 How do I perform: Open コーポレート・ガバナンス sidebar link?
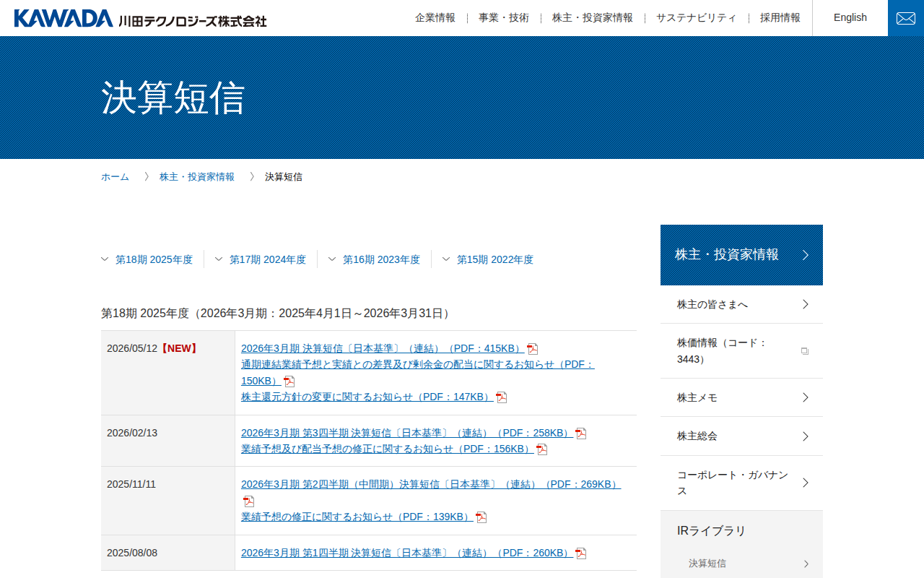[741, 483]
